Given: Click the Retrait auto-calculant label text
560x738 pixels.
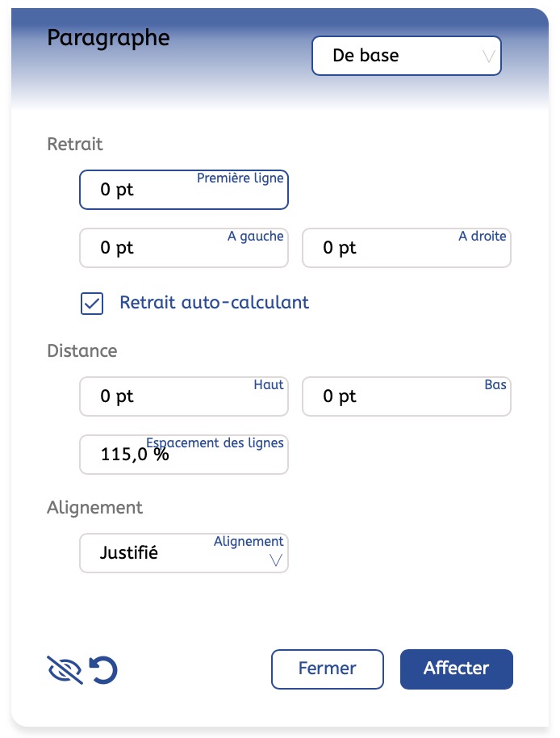Looking at the screenshot, I should click(215, 302).
